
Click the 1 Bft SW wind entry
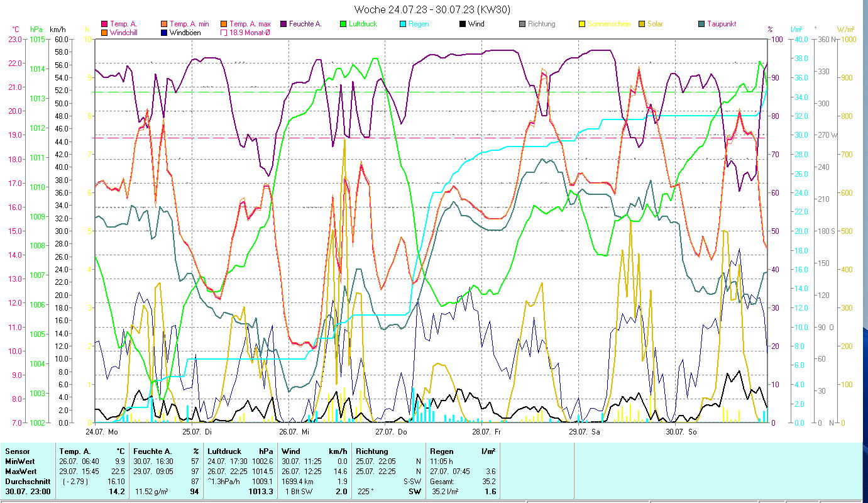pos(297,492)
